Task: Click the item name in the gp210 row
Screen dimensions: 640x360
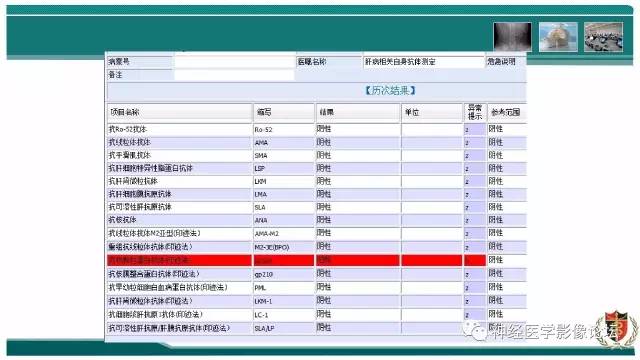Action: (x=154, y=274)
